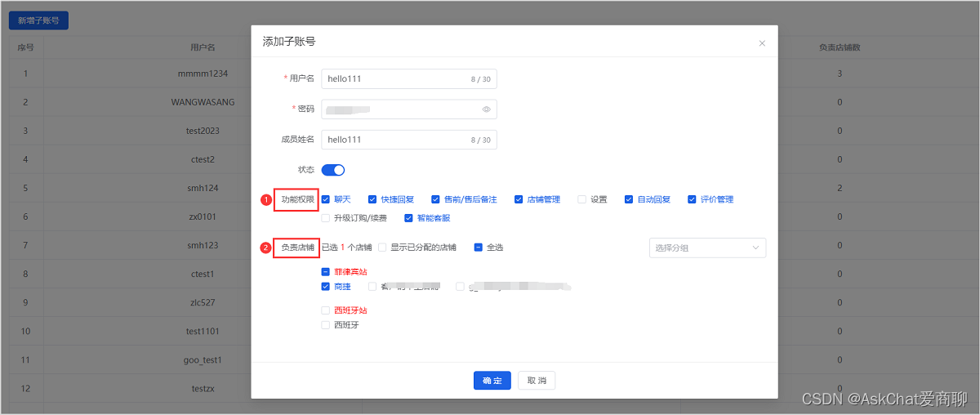This screenshot has width=980, height=415.
Task: Toggle the 状态 switch
Action: (x=333, y=170)
